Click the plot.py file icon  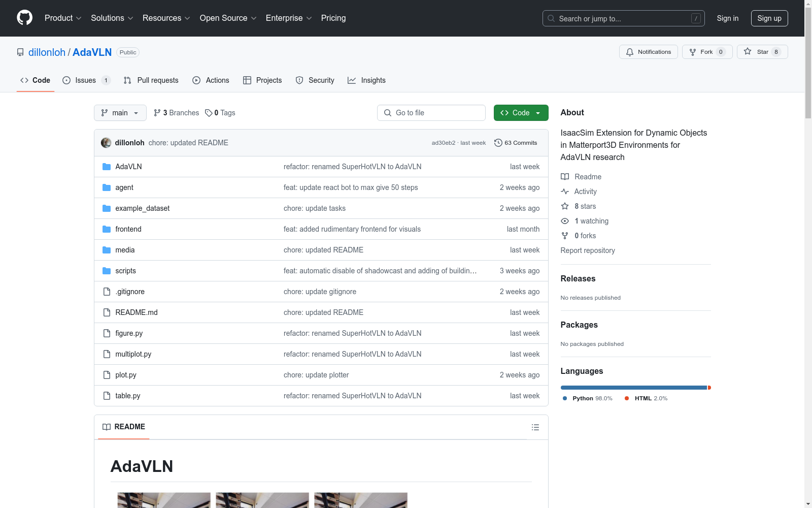tap(107, 375)
